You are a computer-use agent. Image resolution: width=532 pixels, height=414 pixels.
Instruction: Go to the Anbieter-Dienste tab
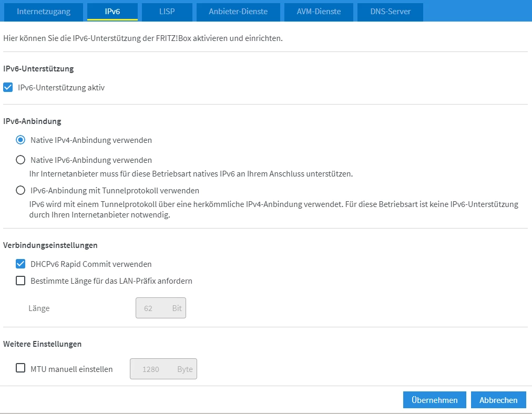click(x=238, y=12)
